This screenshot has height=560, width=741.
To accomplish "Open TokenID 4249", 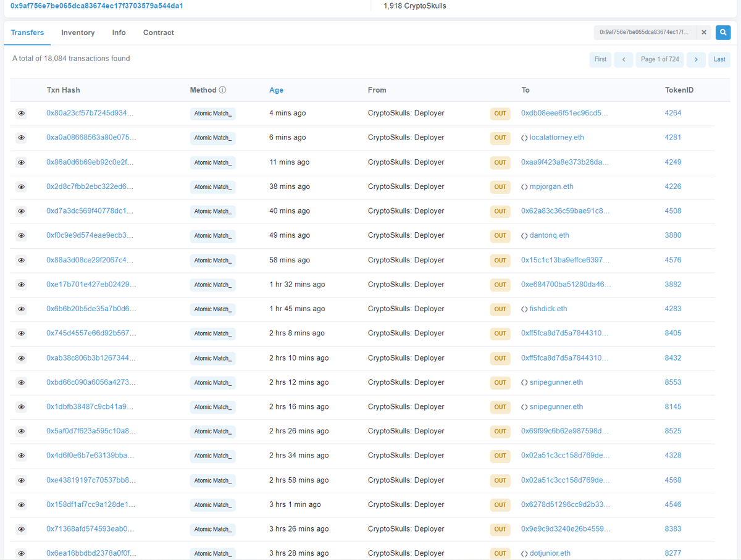I will point(673,162).
